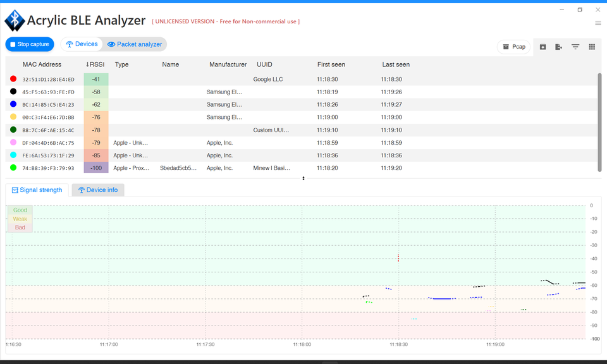Click last seen time 11:19:27
The width and height of the screenshot is (607, 364).
click(391, 104)
